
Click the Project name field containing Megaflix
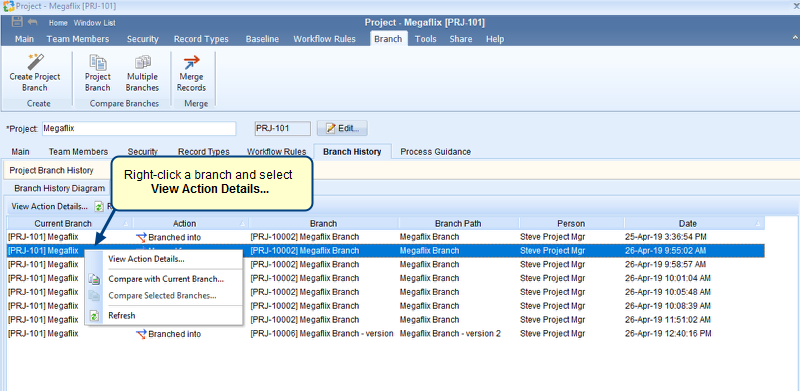pos(139,129)
